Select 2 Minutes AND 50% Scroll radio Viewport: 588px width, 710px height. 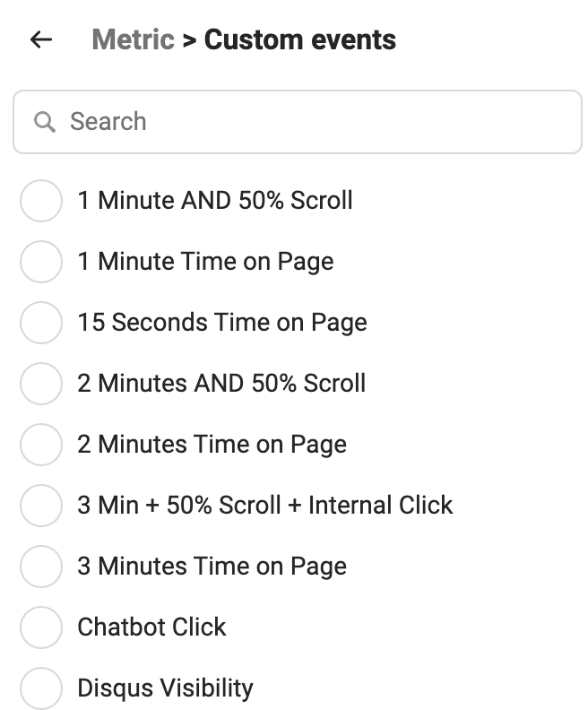(x=41, y=384)
